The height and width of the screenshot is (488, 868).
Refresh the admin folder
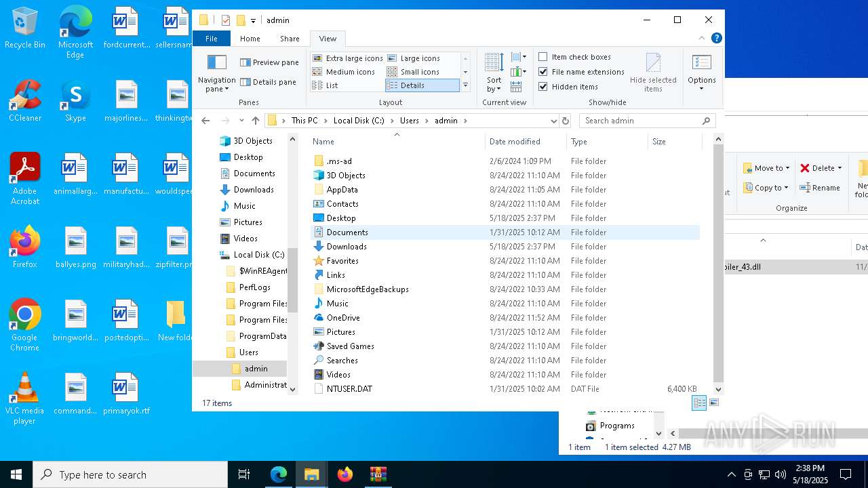coord(566,121)
